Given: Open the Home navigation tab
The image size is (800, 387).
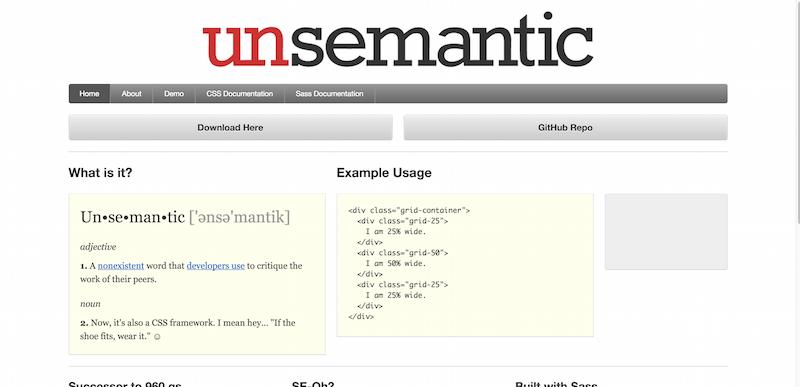Looking at the screenshot, I should click(89, 94).
